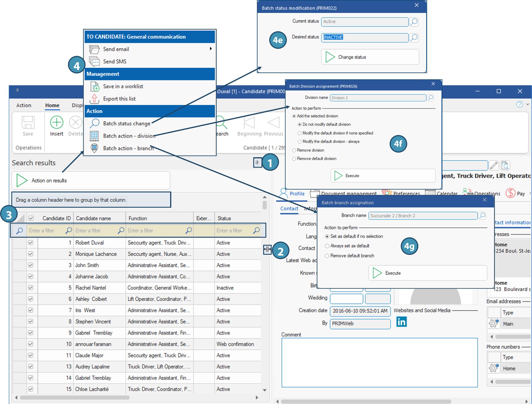Viewport: 532px width, 404px height.
Task: Select the 'Remove division' radio option
Action: [294, 150]
